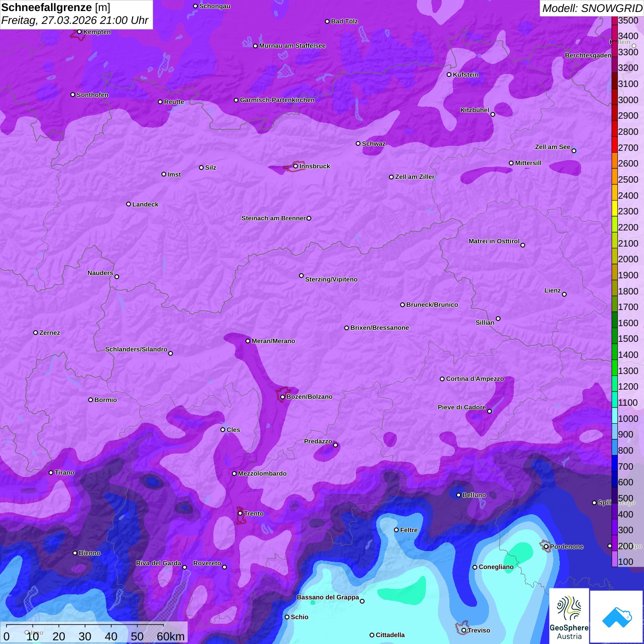
Task: Click the dark blue legend swatch beside 600
Action: click(615, 479)
